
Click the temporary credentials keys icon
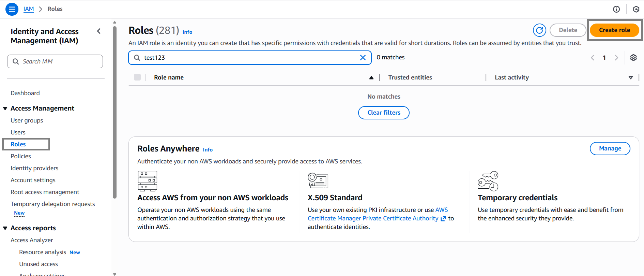point(488,181)
